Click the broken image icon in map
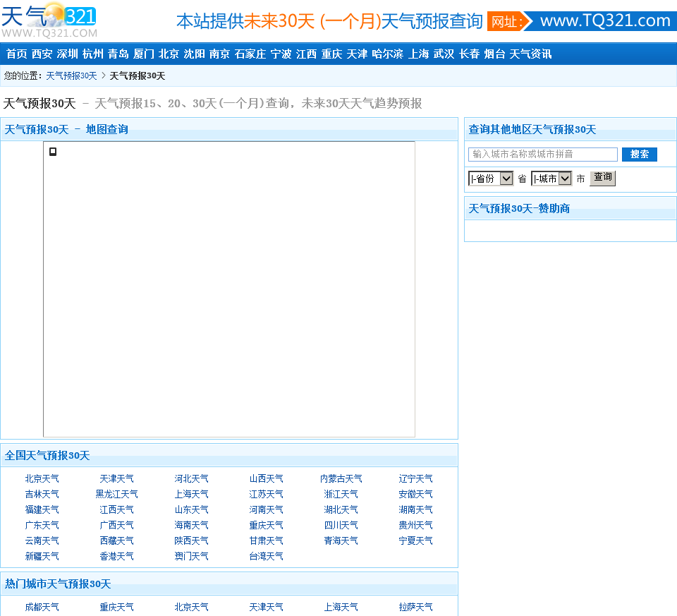The image size is (677, 616). click(x=53, y=152)
